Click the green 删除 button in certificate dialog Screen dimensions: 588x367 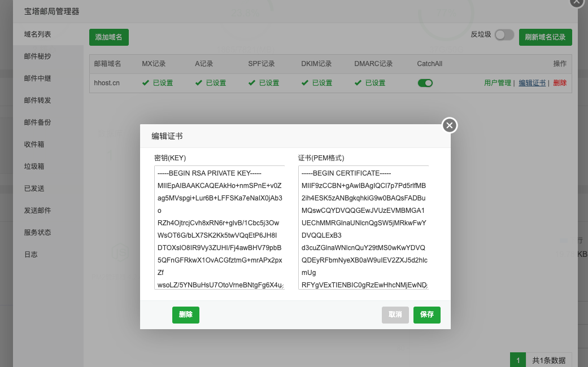(x=186, y=314)
